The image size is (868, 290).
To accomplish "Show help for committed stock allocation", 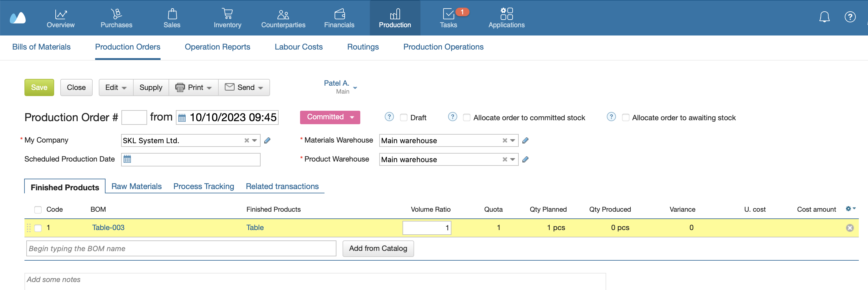I will click(x=453, y=117).
